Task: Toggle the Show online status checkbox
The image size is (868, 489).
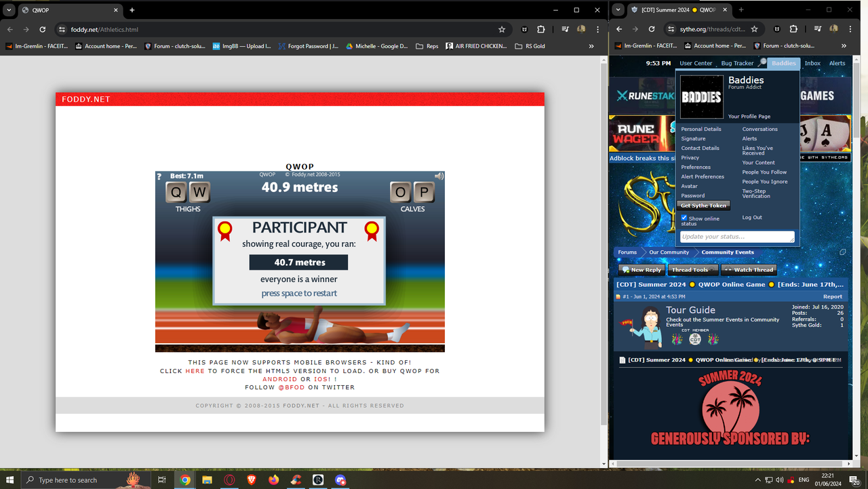Action: (x=684, y=218)
